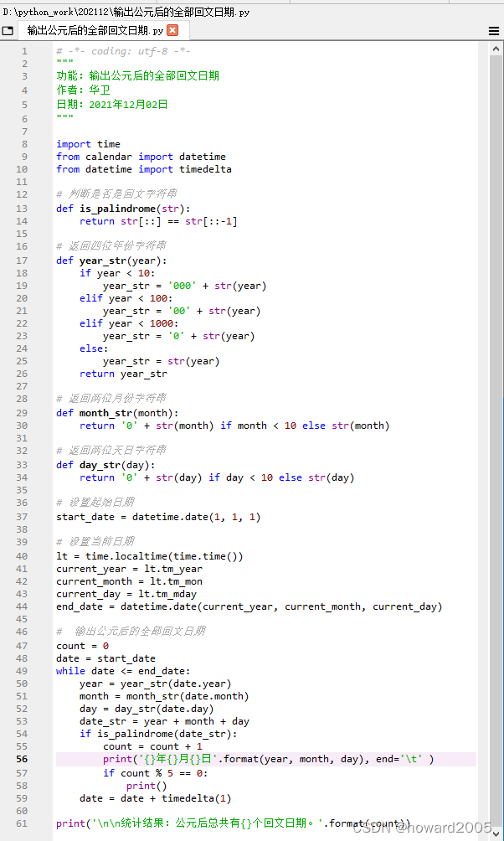
Task: Toggle the side panel icon left of tab
Action: [8, 30]
